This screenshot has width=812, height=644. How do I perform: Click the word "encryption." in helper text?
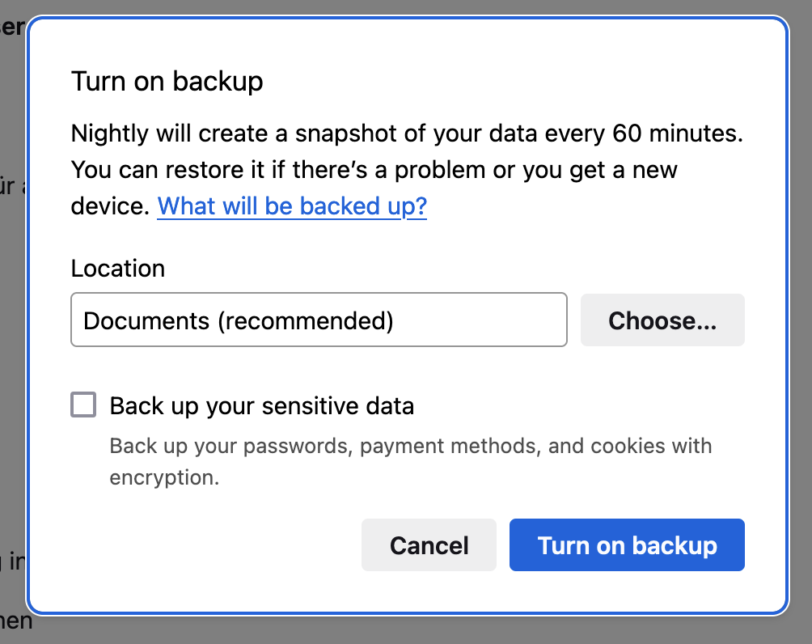(164, 477)
